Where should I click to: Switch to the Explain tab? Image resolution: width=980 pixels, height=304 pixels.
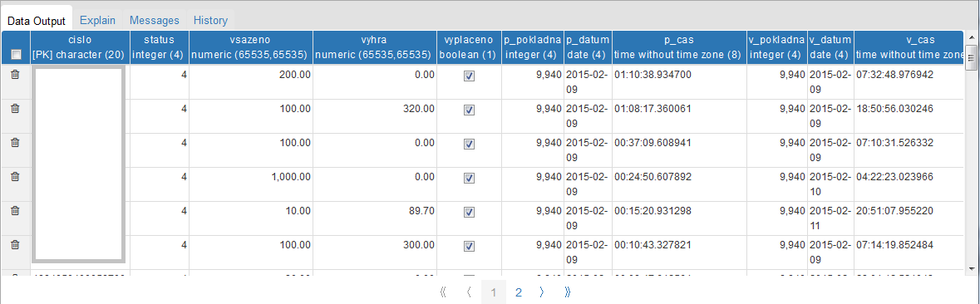click(x=97, y=21)
